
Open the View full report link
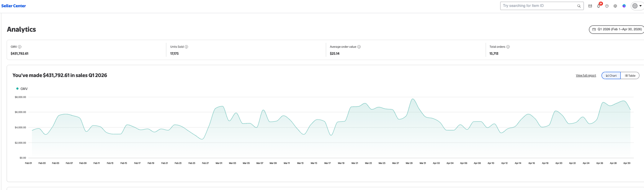(586, 75)
